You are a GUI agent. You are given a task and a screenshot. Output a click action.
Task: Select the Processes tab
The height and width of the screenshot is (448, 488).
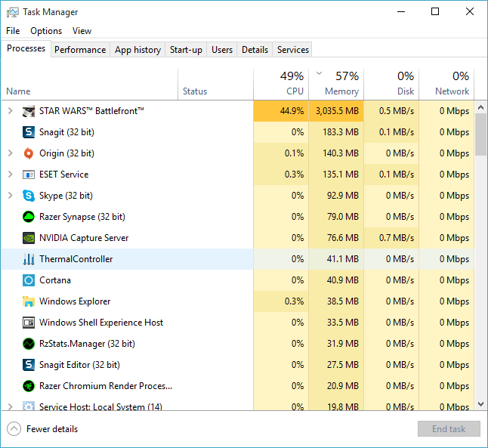[26, 48]
